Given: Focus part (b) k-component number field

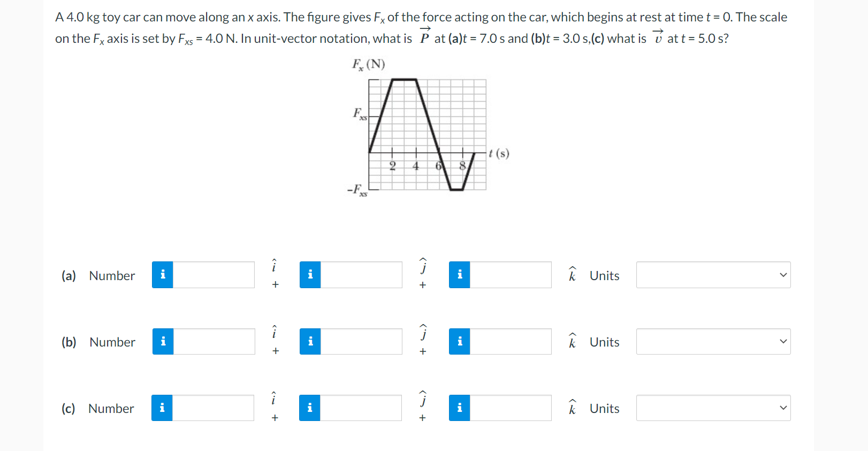Looking at the screenshot, I should (511, 341).
